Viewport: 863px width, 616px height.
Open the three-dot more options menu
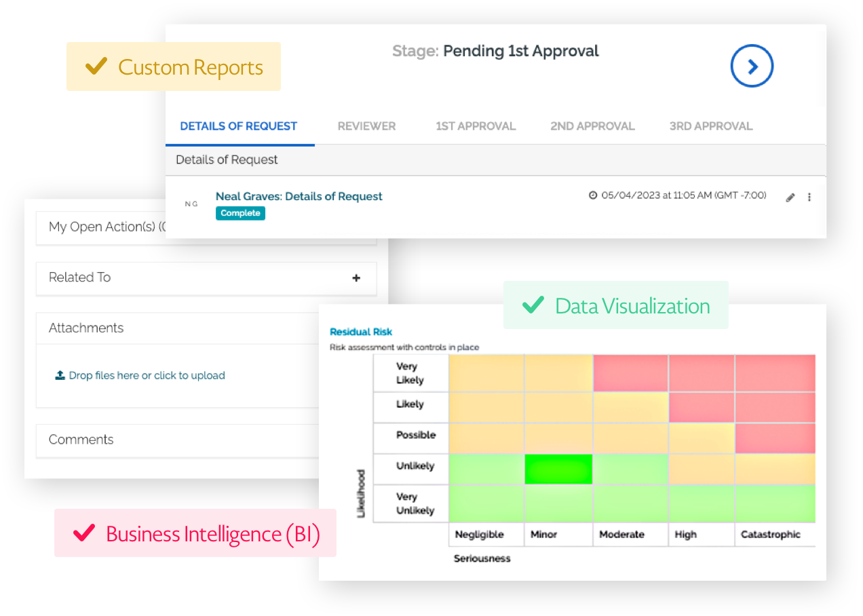click(x=809, y=197)
